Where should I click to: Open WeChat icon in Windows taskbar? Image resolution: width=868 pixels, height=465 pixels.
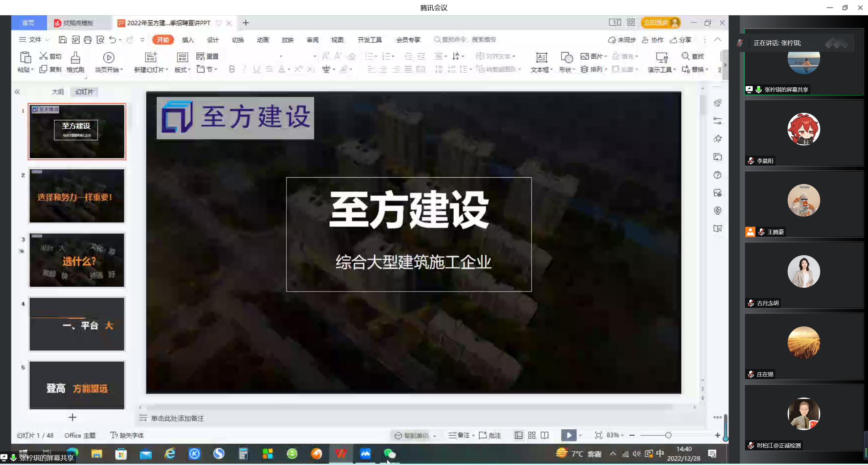(390, 453)
